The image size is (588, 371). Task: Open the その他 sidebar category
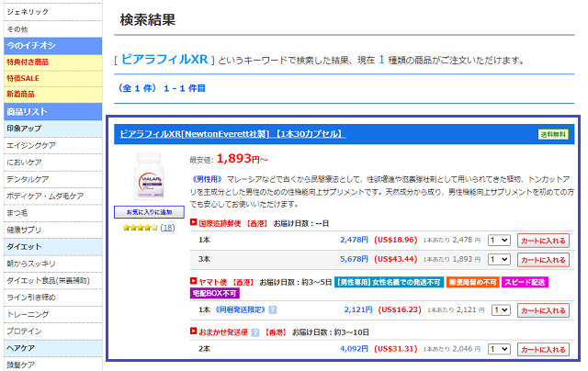53,29
